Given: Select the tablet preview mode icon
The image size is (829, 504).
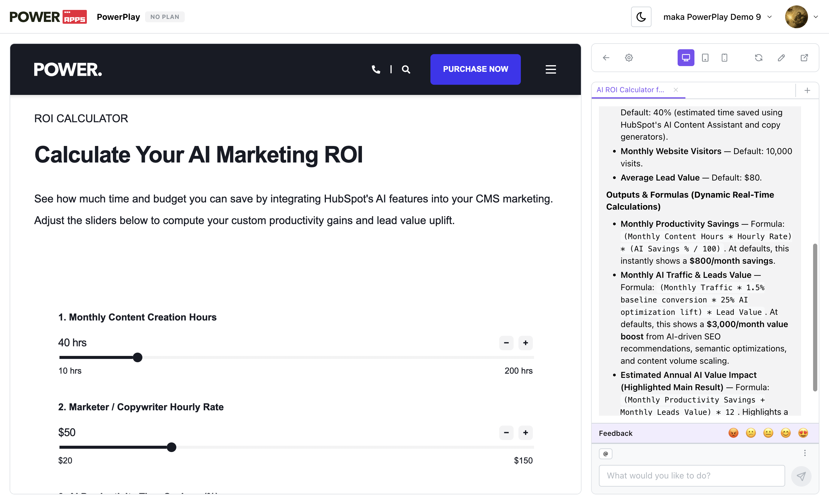Looking at the screenshot, I should click(x=705, y=58).
